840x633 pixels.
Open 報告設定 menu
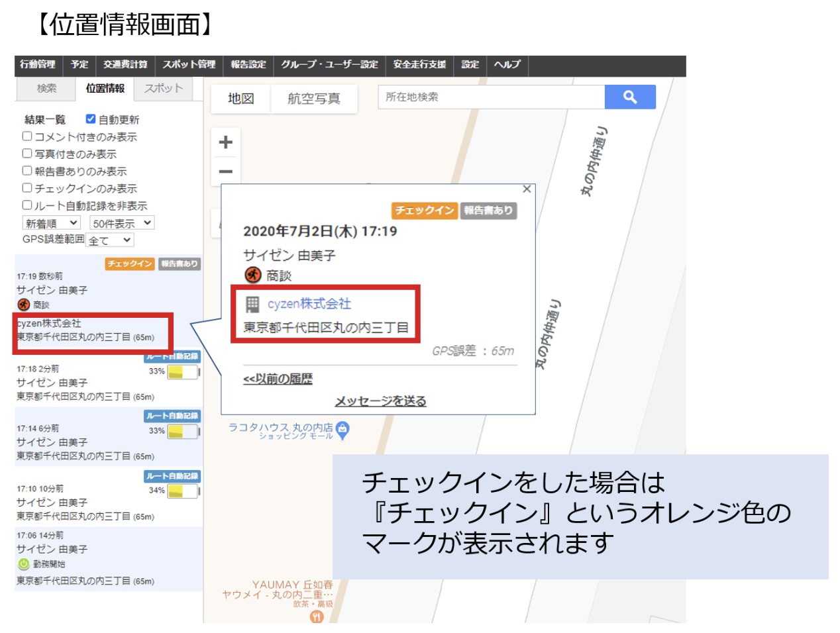point(248,65)
